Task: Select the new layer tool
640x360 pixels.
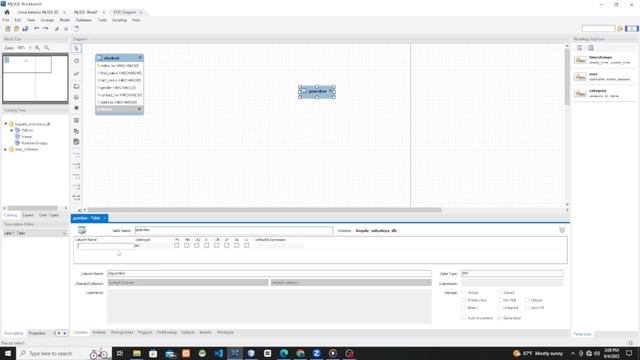Action: (x=76, y=87)
